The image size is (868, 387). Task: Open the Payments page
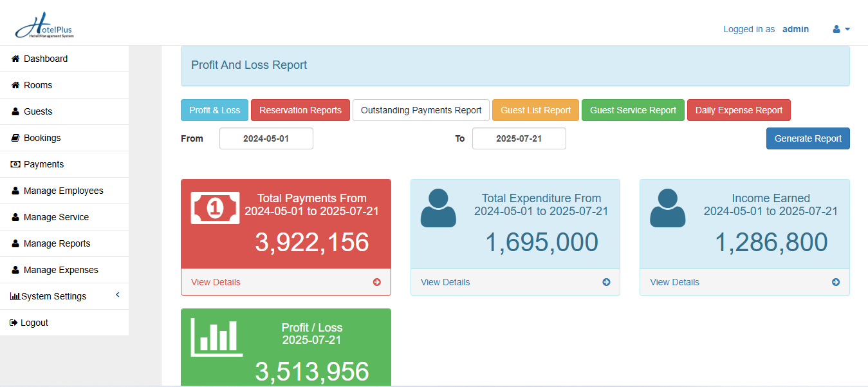pyautogui.click(x=64, y=164)
